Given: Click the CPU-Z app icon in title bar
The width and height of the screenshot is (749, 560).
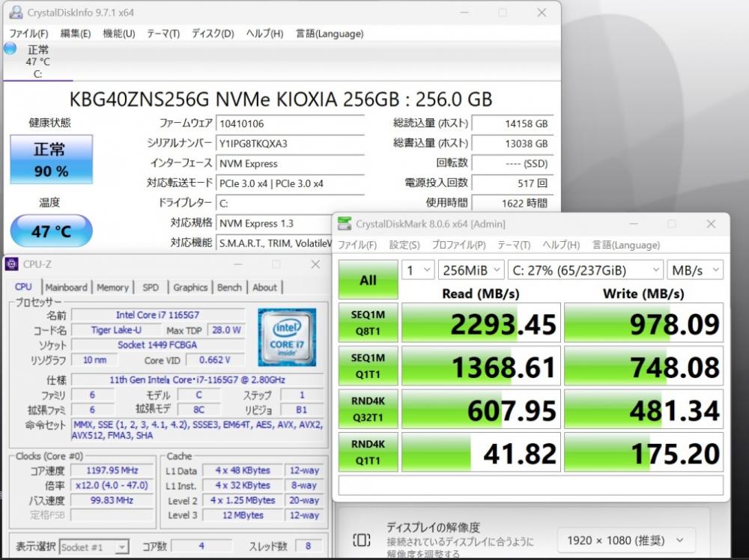Looking at the screenshot, I should coord(12,264).
